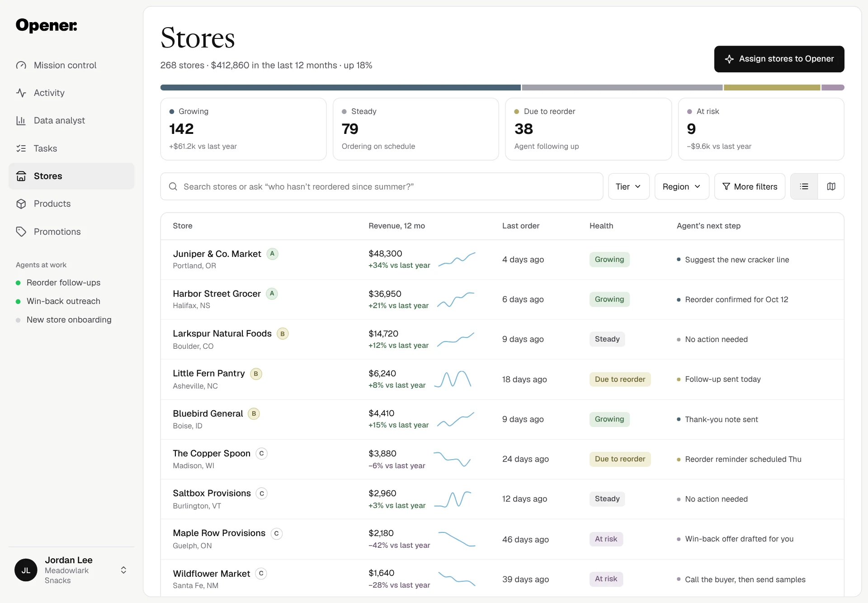Click the B tier badge for Little Fern Pantry
Screen dimensions: 868x603
(256, 374)
